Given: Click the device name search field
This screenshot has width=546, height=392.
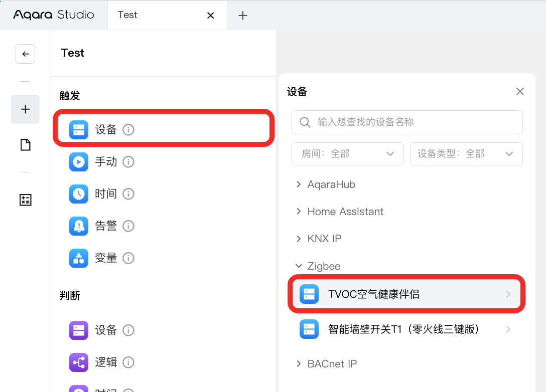Looking at the screenshot, I should (407, 122).
